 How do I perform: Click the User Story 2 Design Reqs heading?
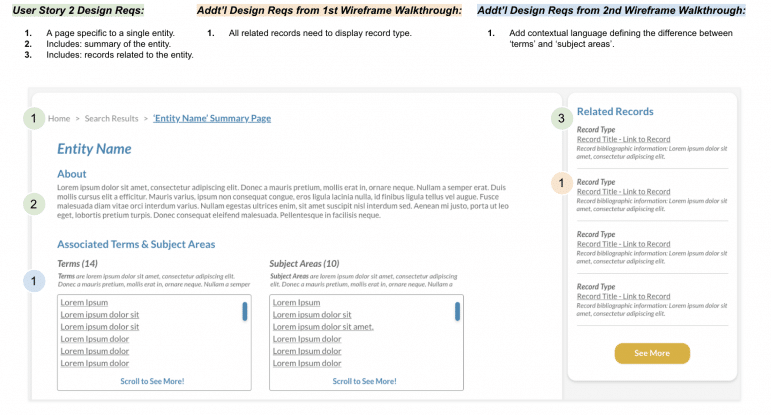coord(78,10)
